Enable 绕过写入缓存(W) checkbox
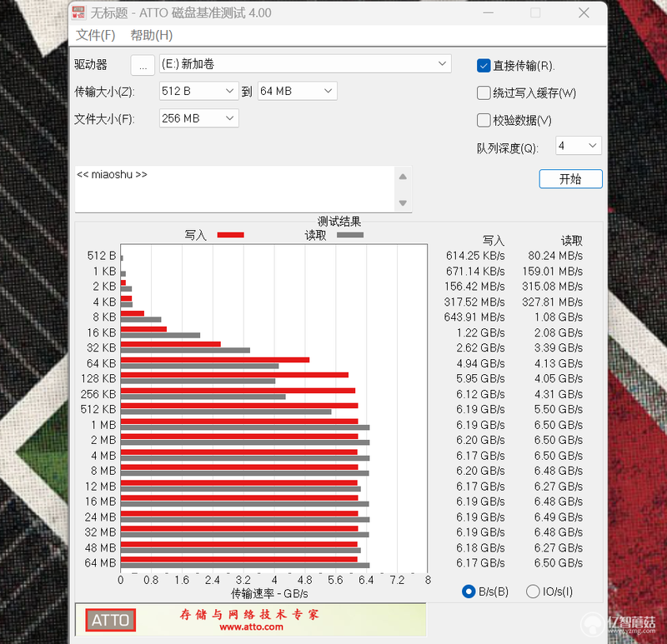Viewport: 667px width, 644px height. [x=484, y=93]
